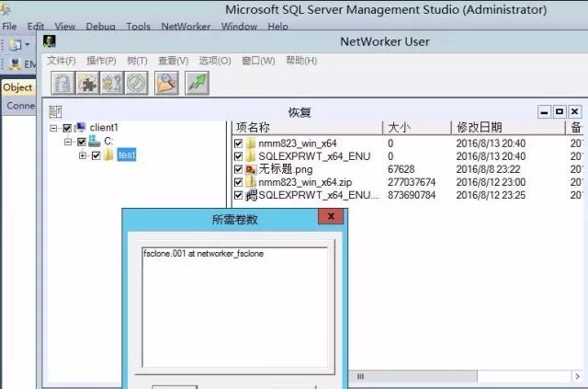The image size is (588, 389).
Task: Click the search folder magnifier toolbar icon
Action: coord(166,83)
